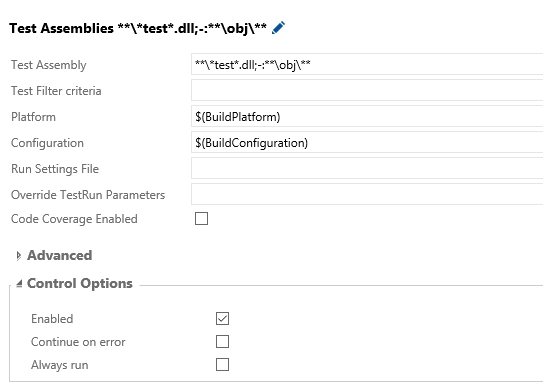Enable the Code Coverage Enabled checkbox
The height and width of the screenshot is (387, 543).
[x=201, y=219]
